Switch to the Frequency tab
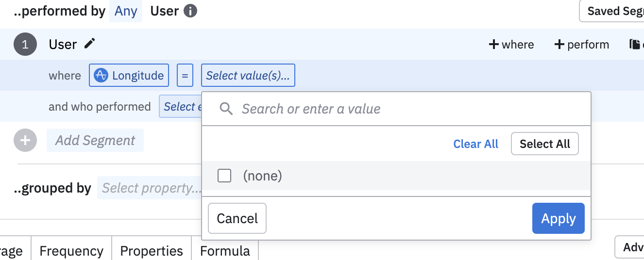This screenshot has width=644, height=260. pos(71,250)
